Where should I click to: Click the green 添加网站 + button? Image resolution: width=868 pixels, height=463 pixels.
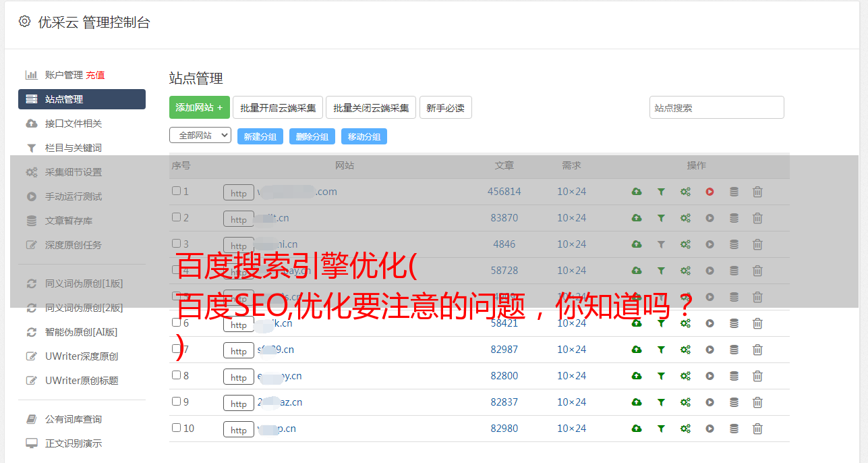pyautogui.click(x=200, y=107)
